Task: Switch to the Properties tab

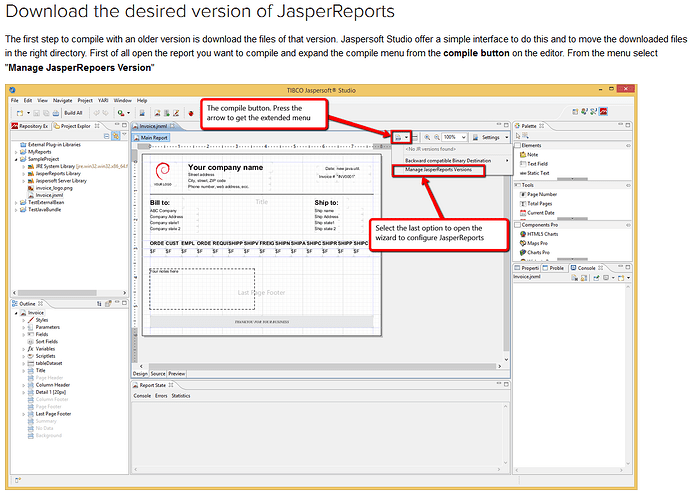Action: 527,268
